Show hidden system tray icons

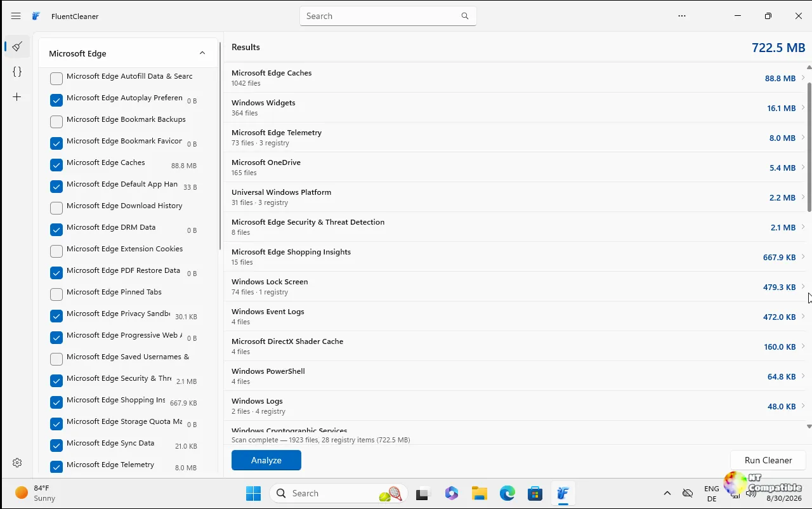tap(667, 493)
